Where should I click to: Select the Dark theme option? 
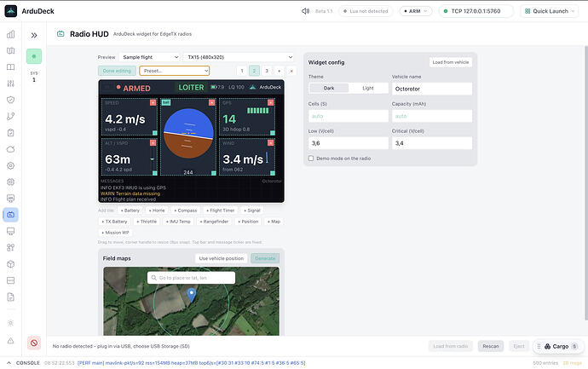(329, 88)
